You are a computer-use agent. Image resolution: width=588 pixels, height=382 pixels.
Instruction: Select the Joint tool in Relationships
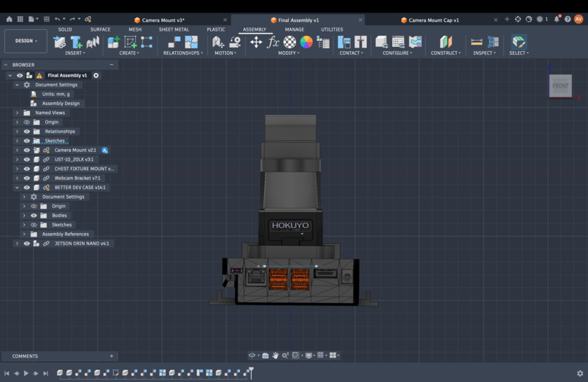(x=174, y=42)
